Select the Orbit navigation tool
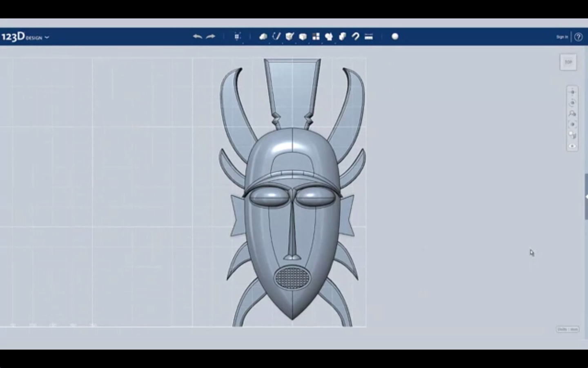This screenshot has height=368, width=588. coord(572,103)
